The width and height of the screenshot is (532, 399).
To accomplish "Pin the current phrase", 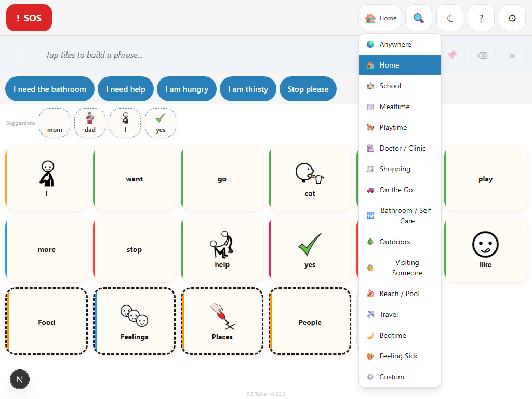I will click(451, 55).
